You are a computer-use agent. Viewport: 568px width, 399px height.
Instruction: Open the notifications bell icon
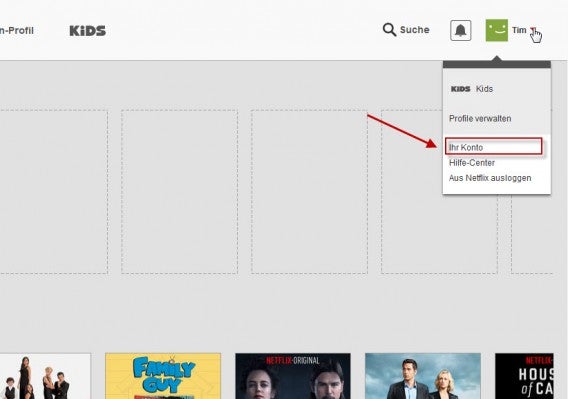[x=460, y=30]
